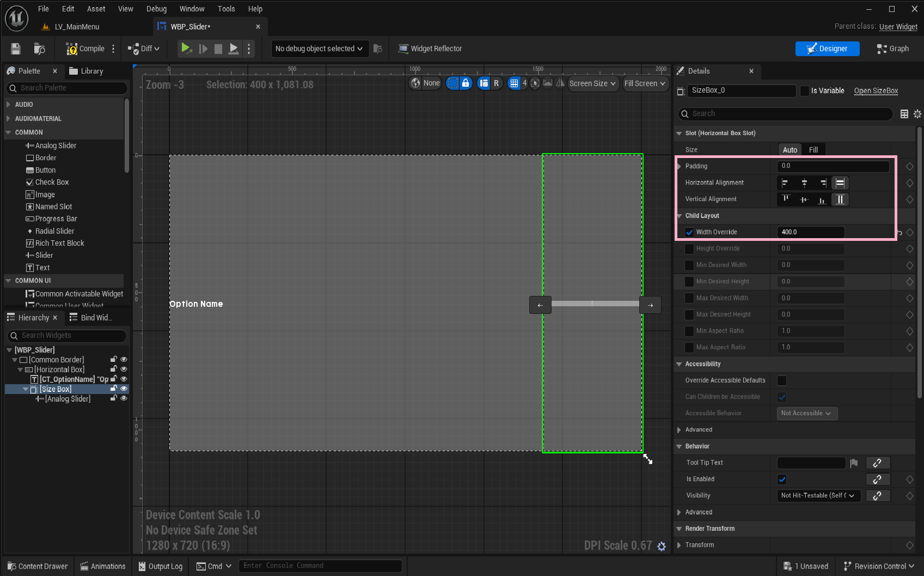
Task: Set horizontal alignment to fill
Action: 840,183
